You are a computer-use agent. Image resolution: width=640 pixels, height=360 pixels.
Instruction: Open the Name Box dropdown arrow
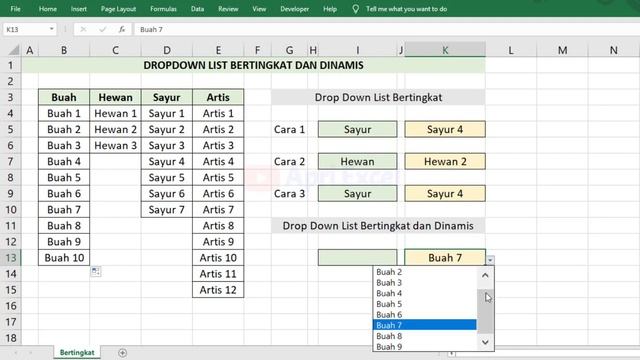coord(52,29)
